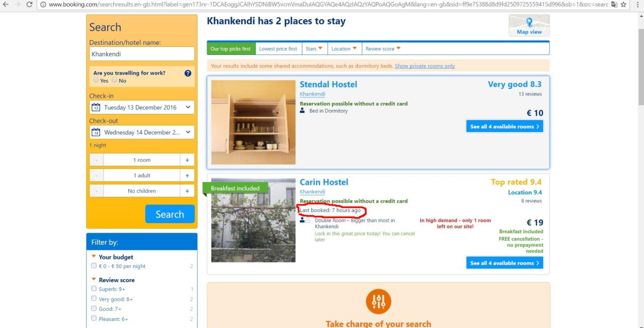Click the orange filter sliders icon
Screen dimensions: 644x328
click(378, 301)
